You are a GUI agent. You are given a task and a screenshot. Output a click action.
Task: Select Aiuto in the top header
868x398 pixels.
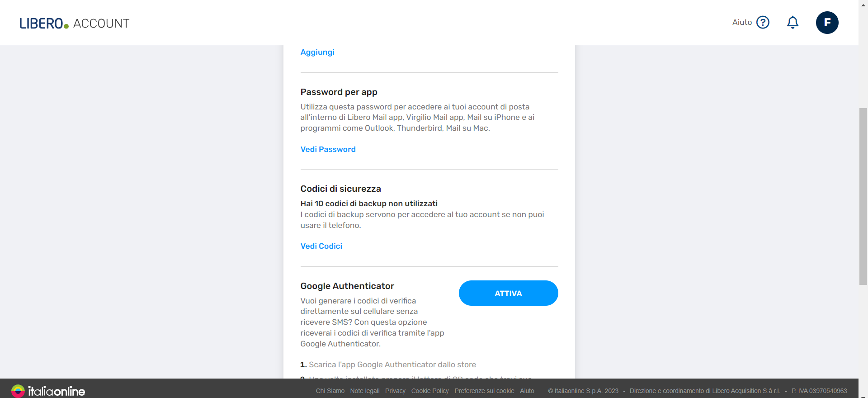(741, 22)
